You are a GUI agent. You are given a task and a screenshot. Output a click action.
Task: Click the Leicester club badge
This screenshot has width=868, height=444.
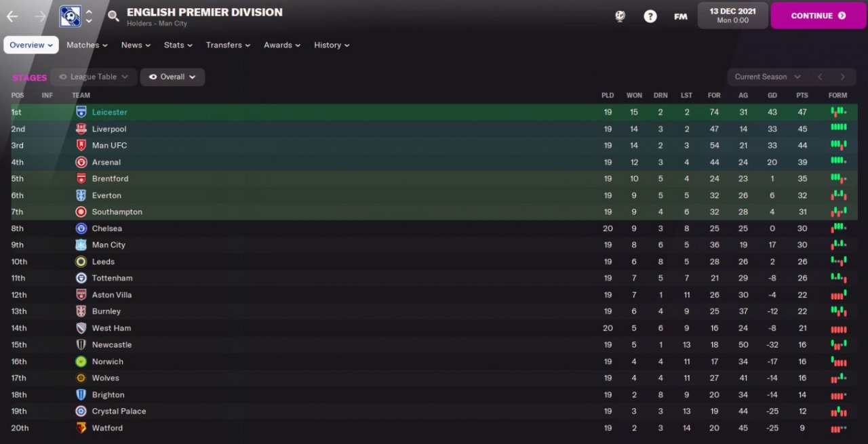coord(81,112)
